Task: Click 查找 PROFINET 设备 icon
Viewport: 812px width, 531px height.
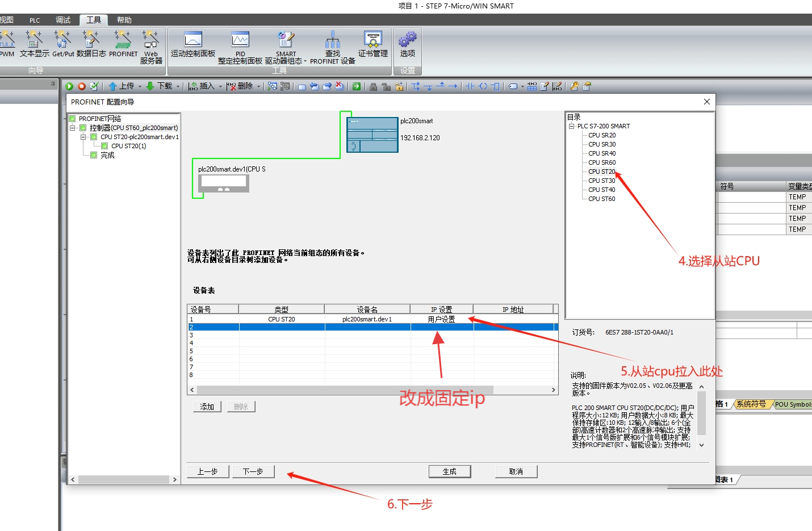Action: [332, 45]
